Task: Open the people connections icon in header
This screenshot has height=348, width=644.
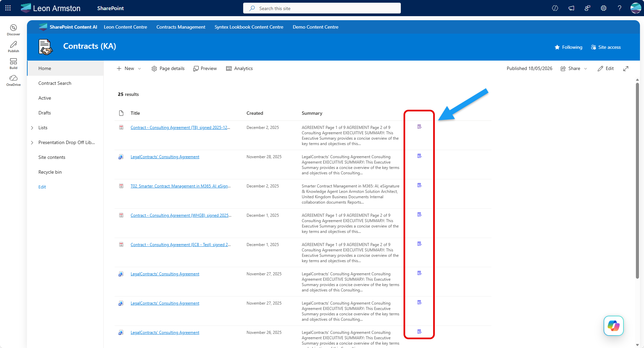Action: click(587, 8)
